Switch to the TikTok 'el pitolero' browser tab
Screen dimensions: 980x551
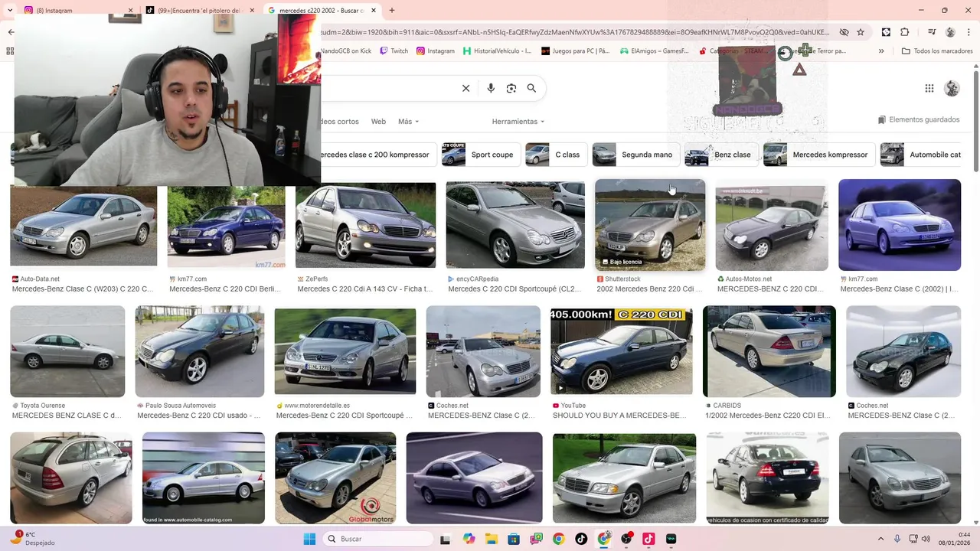pos(201,10)
